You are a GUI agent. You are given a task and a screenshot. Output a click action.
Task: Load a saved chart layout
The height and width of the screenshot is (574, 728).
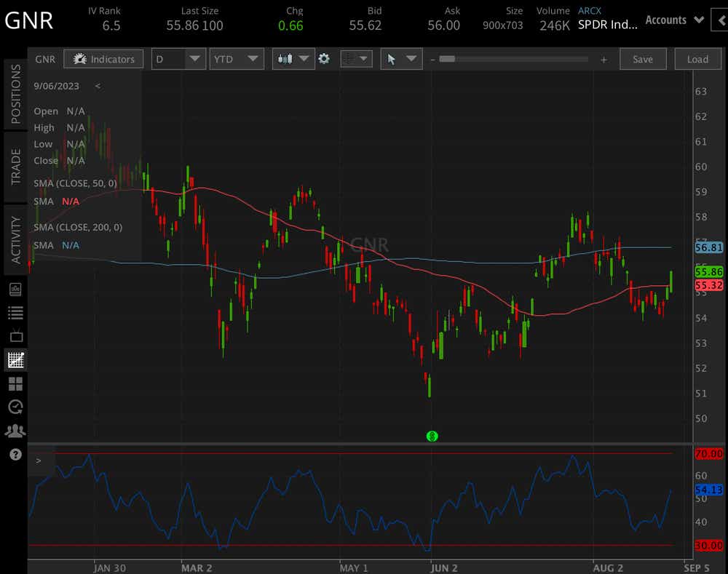[x=697, y=60]
